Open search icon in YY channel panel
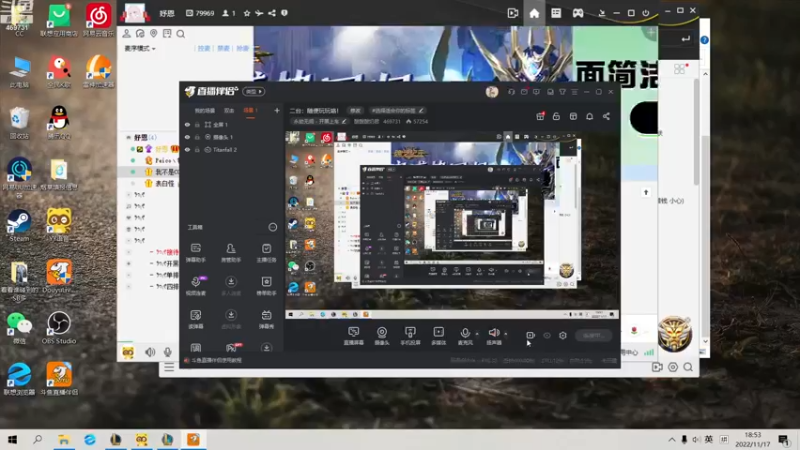The width and height of the screenshot is (800, 450). point(181,34)
